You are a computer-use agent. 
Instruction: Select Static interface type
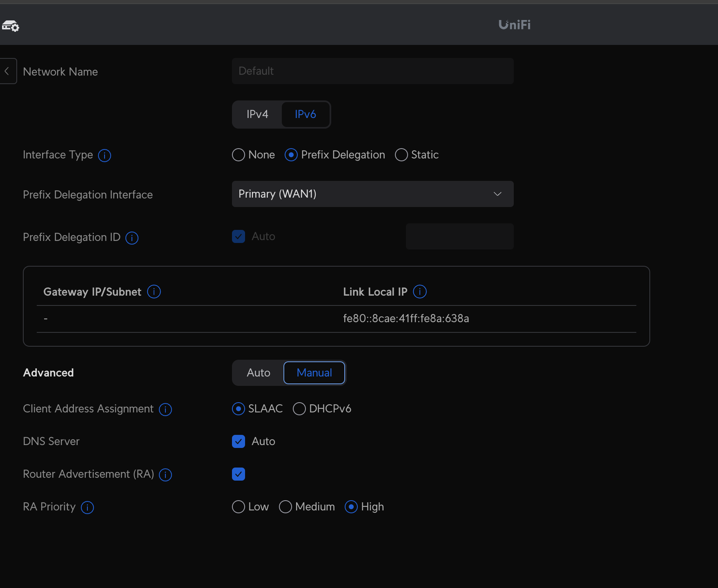point(401,155)
